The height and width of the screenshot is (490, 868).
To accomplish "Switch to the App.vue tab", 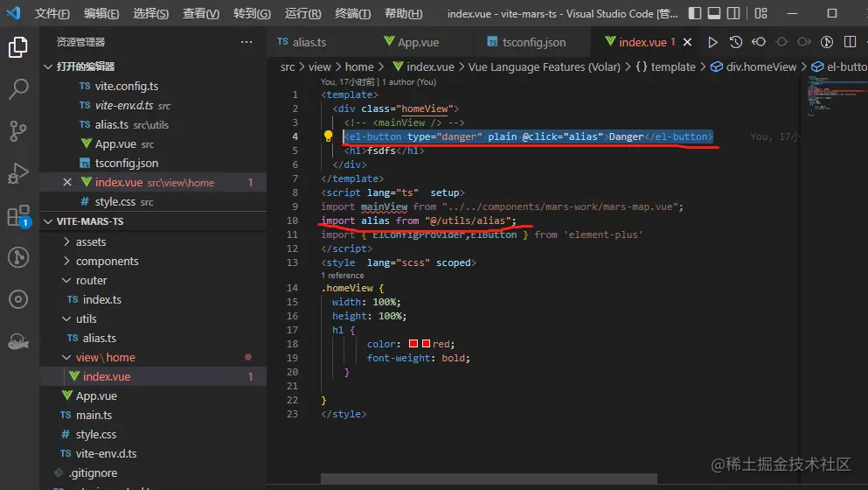I will click(x=420, y=42).
